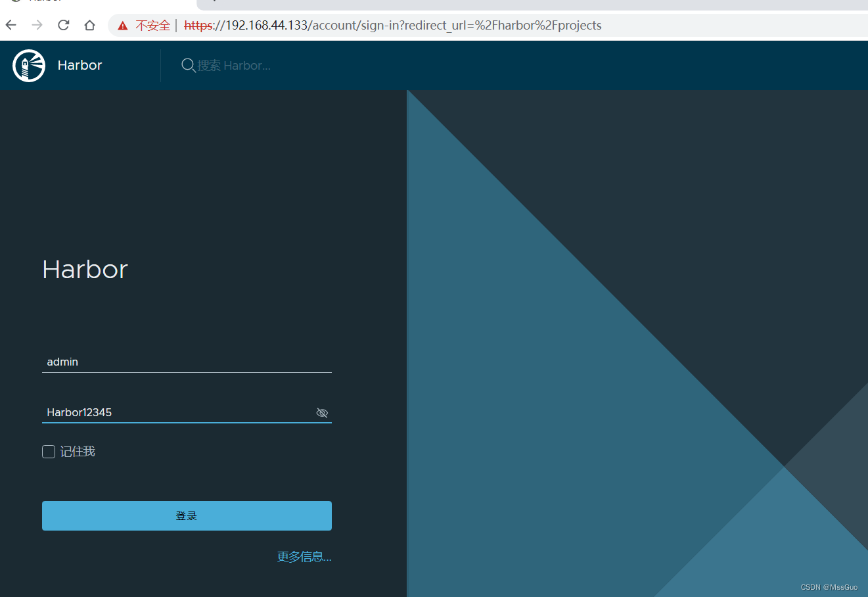Check the 记住我 remember me checkbox

pyautogui.click(x=49, y=452)
